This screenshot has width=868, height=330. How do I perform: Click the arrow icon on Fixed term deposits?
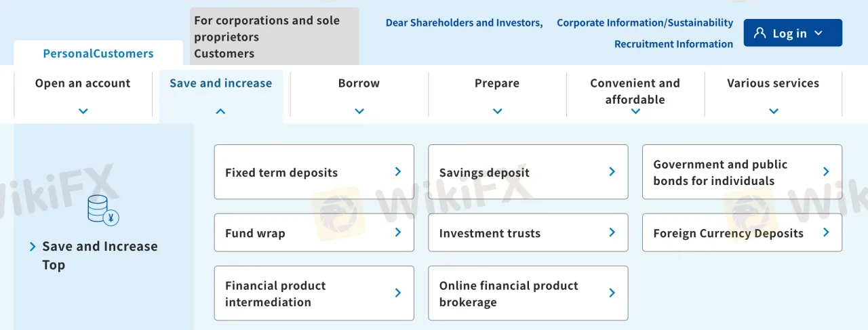point(398,172)
